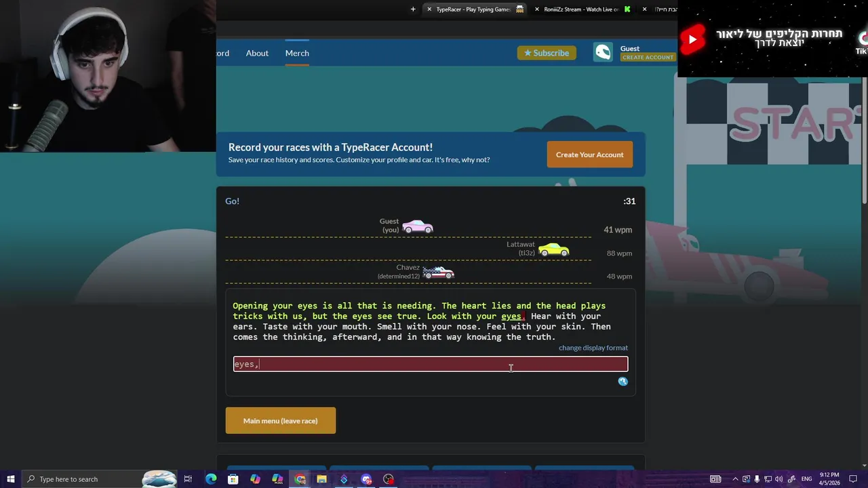Image resolution: width=868 pixels, height=488 pixels.
Task: Click the news widget tray icon
Action: coord(715,479)
